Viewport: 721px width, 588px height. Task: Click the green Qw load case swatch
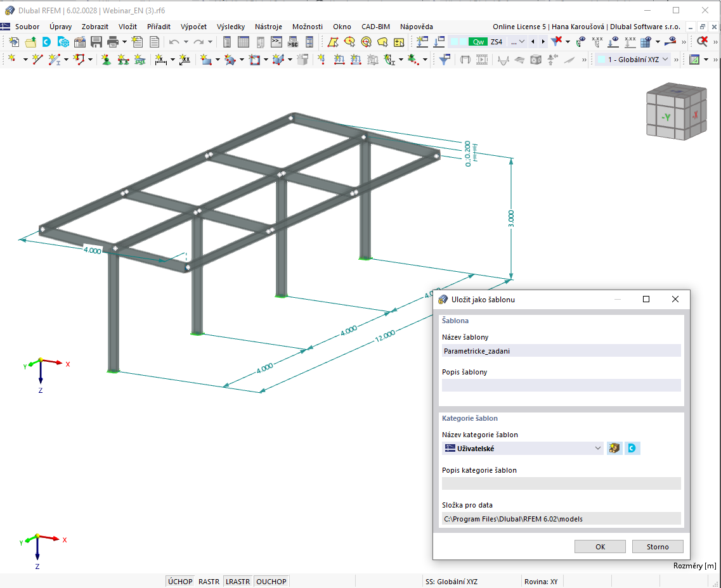(478, 42)
